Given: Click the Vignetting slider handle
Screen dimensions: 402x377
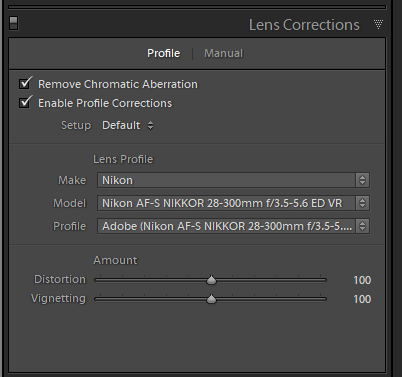Looking at the screenshot, I should 211,299.
